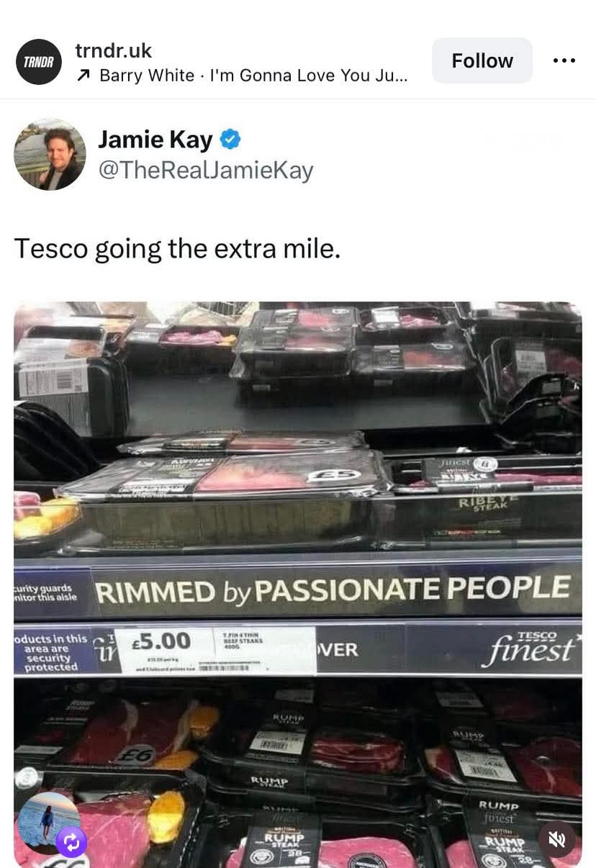Tap the @TheRealJamieKay handle
Viewport: 596px width, 868px height.
click(206, 171)
